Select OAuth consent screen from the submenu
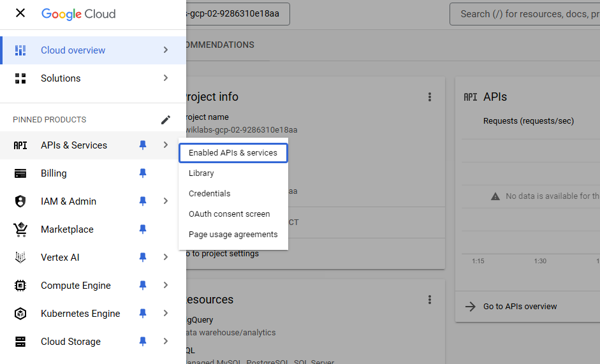 [233, 214]
